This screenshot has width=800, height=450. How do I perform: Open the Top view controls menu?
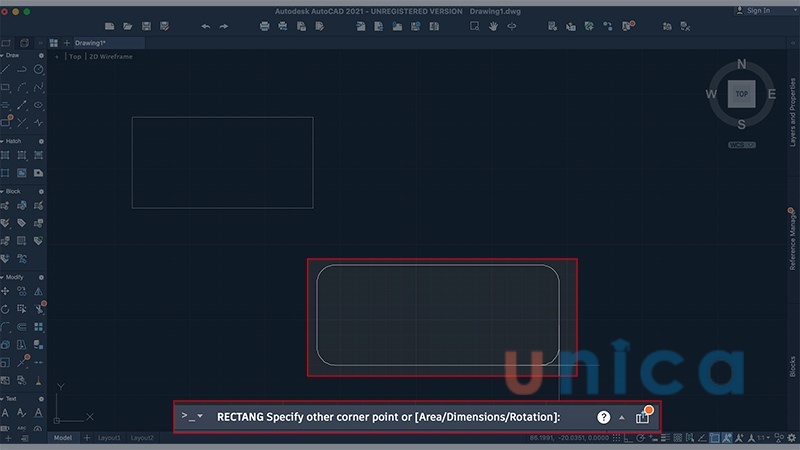tap(75, 57)
